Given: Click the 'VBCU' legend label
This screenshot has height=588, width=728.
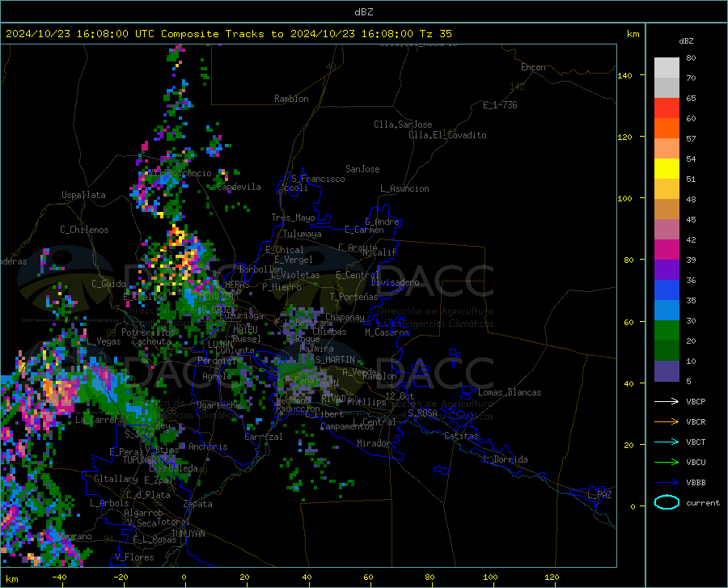Looking at the screenshot, I should [x=696, y=463].
